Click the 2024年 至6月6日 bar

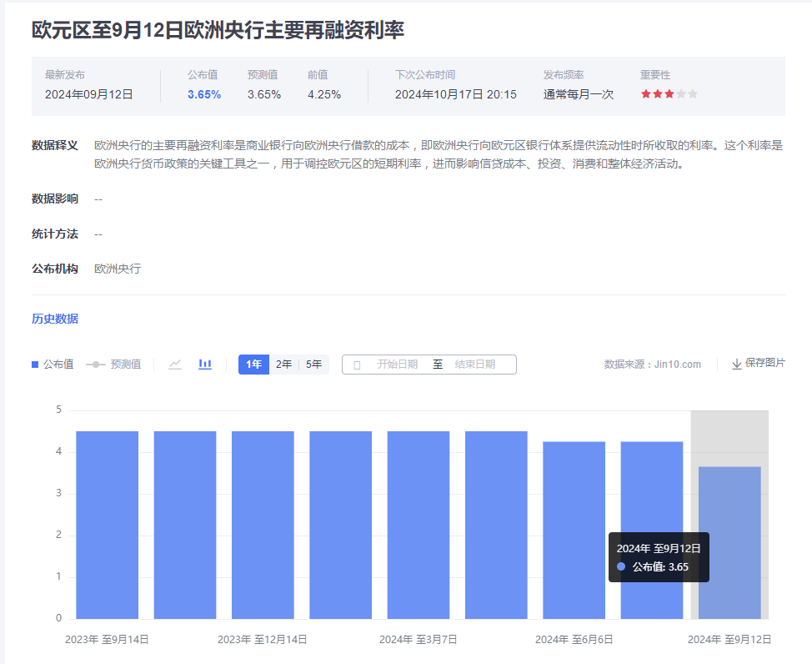pyautogui.click(x=574, y=530)
